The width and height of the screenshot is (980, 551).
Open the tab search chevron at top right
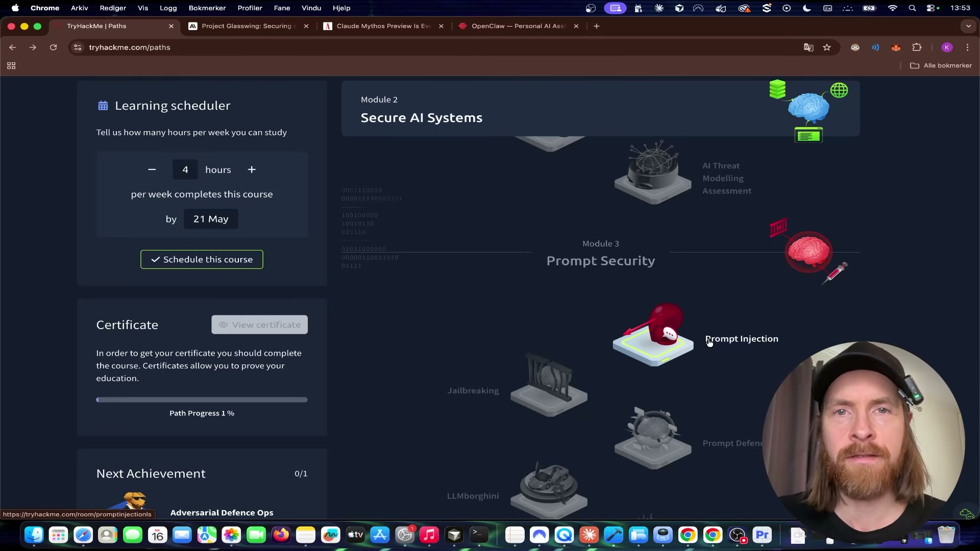coord(968,26)
